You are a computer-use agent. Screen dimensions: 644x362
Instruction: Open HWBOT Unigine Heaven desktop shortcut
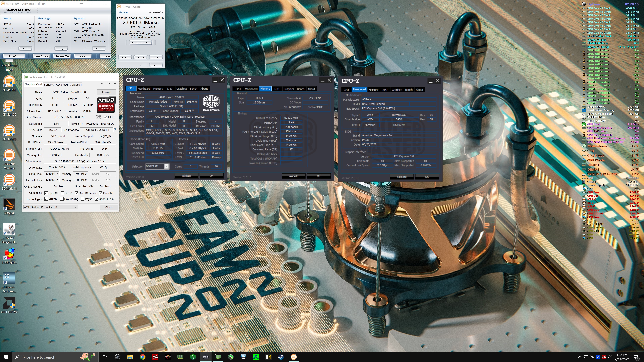coord(9,233)
